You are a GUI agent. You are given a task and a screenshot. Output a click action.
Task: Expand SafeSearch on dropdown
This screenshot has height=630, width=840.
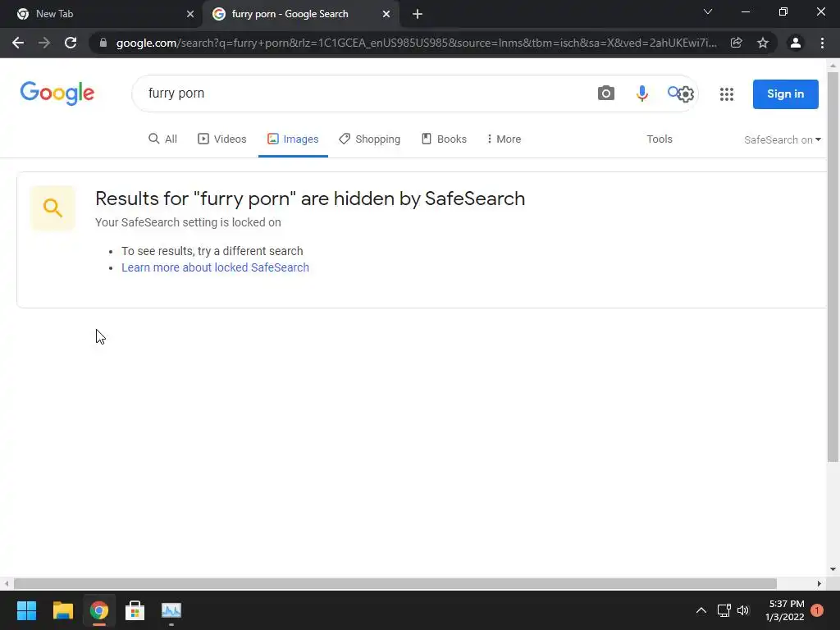tap(782, 139)
